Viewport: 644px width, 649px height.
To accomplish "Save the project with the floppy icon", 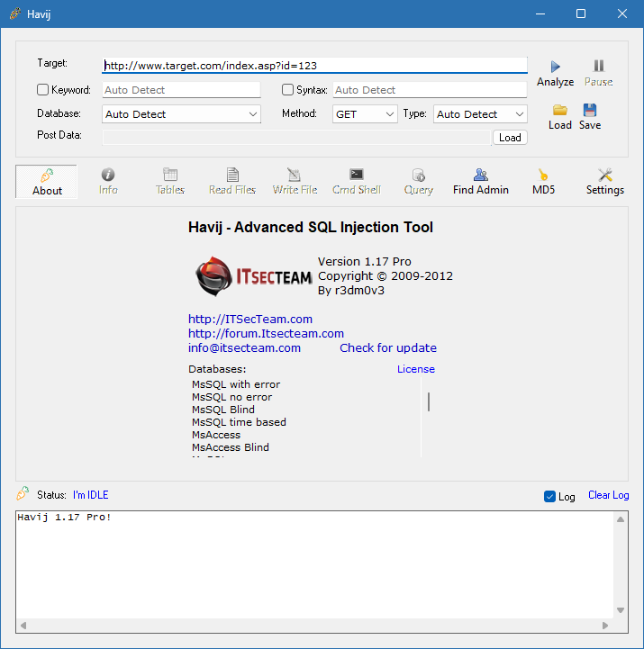I will coord(590,110).
